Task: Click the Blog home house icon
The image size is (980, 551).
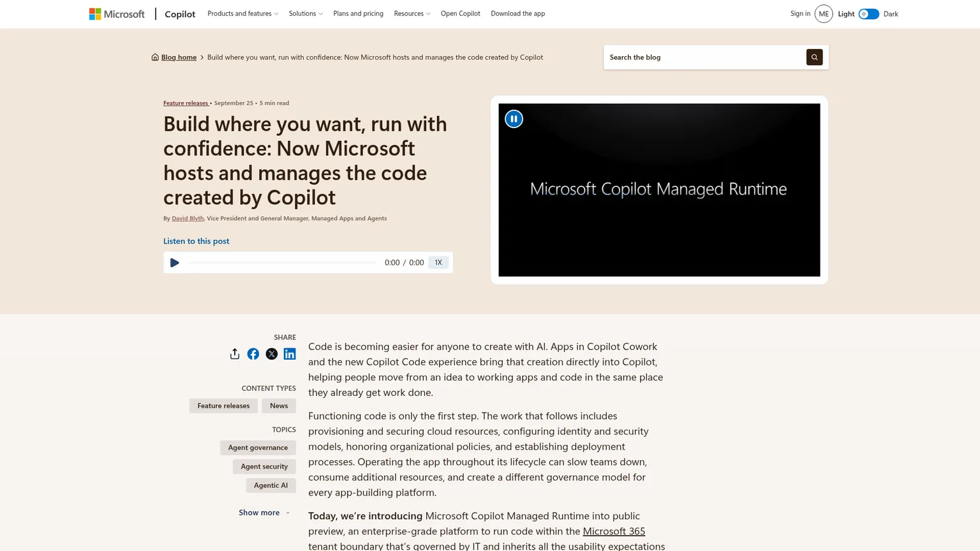Action: click(155, 57)
